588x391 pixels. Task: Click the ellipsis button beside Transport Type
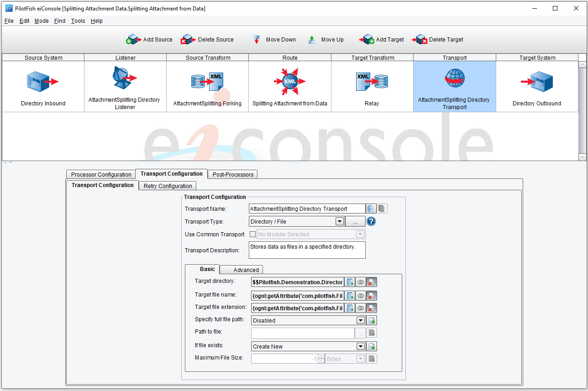pos(355,221)
